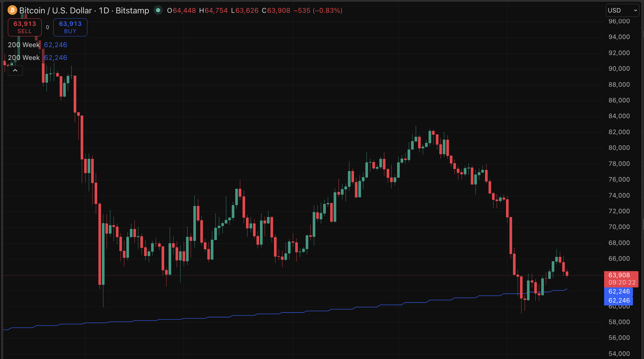Image resolution: width=644 pixels, height=359 pixels.
Task: Click the 80,000 price axis label
Action: (x=619, y=148)
